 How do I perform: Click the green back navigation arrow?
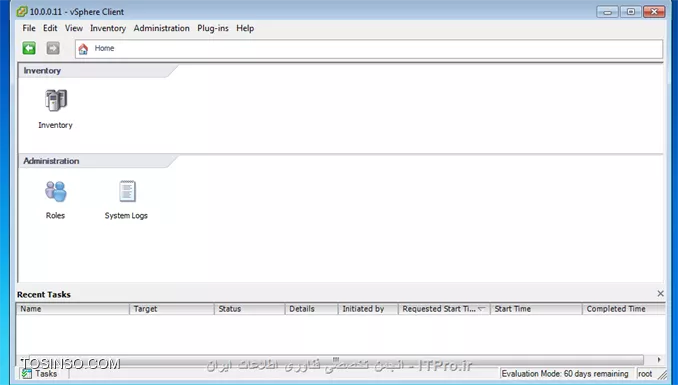pyautogui.click(x=29, y=48)
